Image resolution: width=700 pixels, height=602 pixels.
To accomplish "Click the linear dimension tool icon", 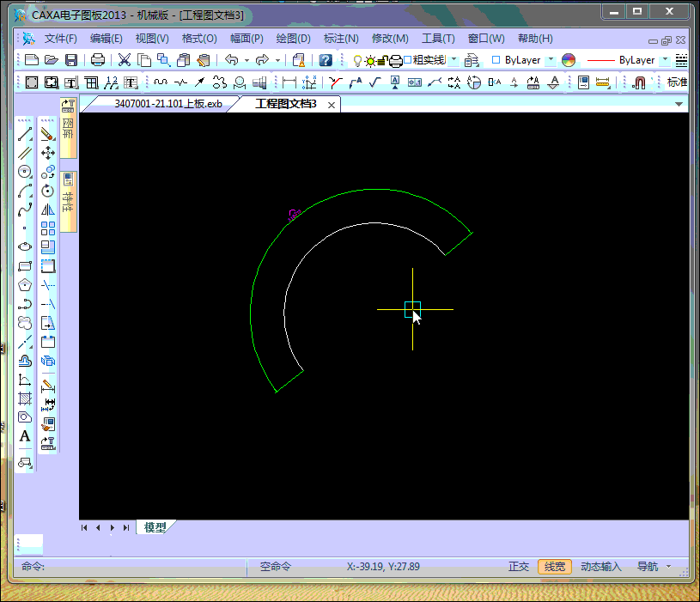I will tap(289, 82).
